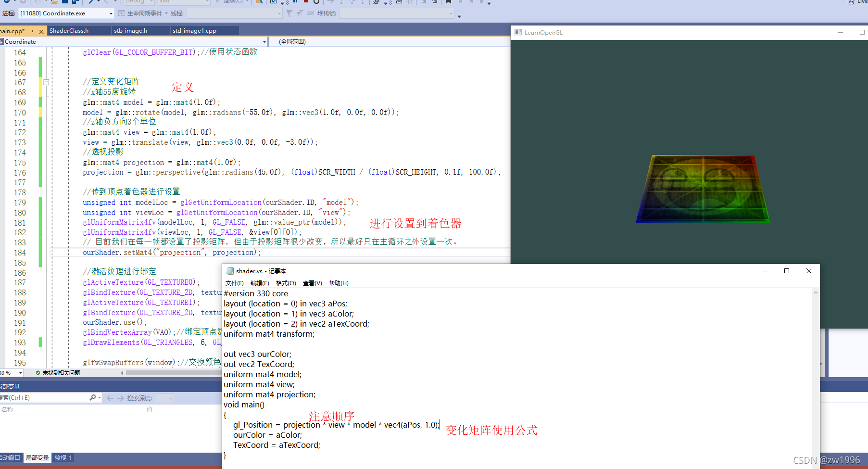The width and height of the screenshot is (868, 469).
Task: Open the editor zoom percentage dropdown
Action: point(20,373)
